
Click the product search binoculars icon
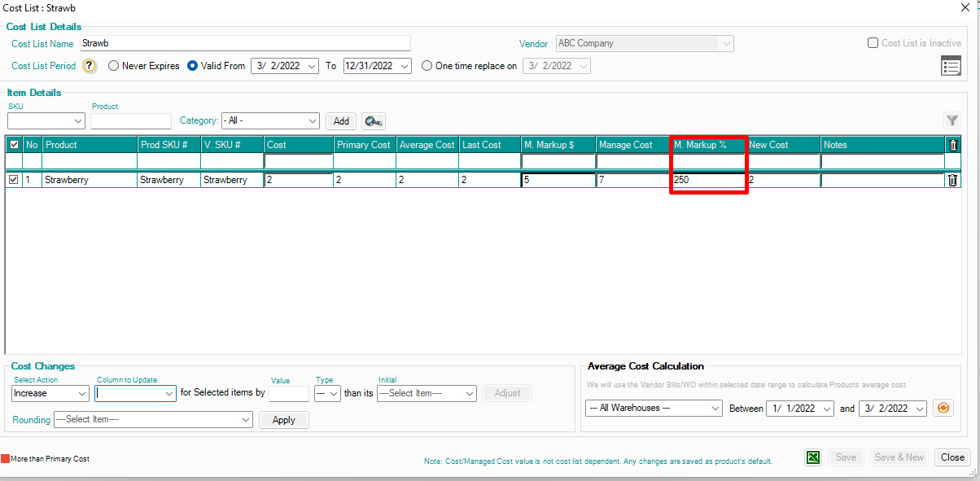point(373,121)
